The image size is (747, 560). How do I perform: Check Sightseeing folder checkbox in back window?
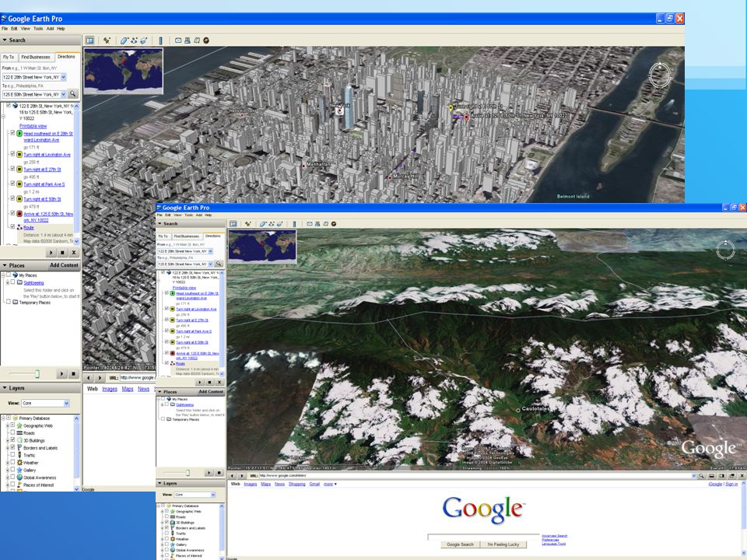coord(13,282)
